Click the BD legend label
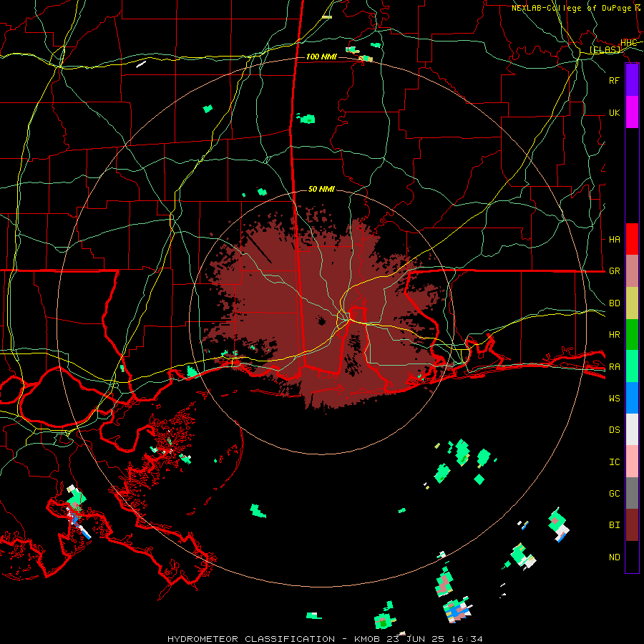This screenshot has width=644, height=644. (615, 303)
